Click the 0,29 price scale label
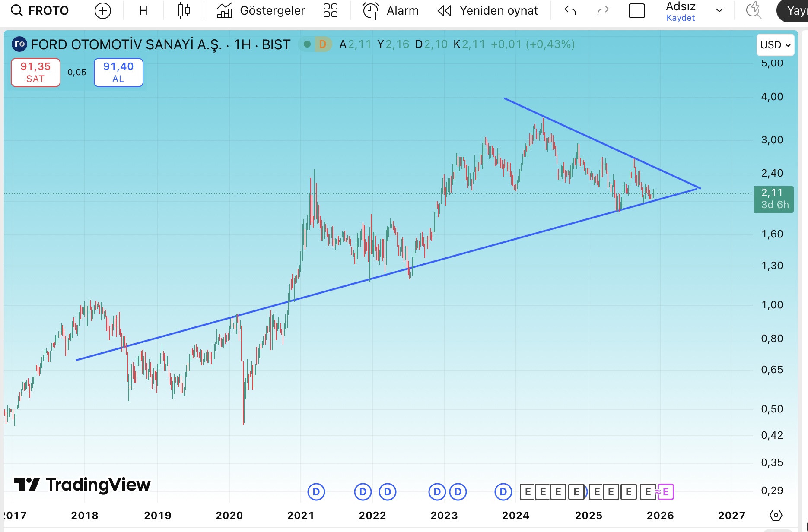808x532 pixels. [772, 491]
